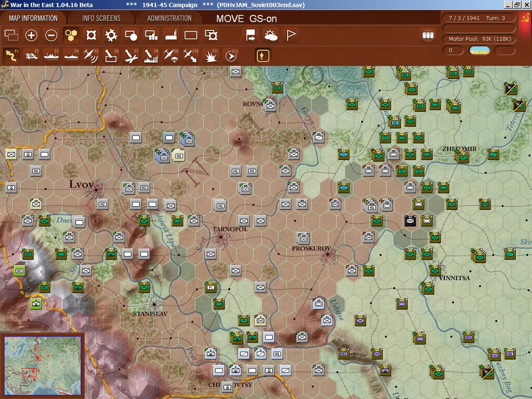The height and width of the screenshot is (399, 532).
Task: Toggle the hex grid overlay
Action: pos(71,35)
